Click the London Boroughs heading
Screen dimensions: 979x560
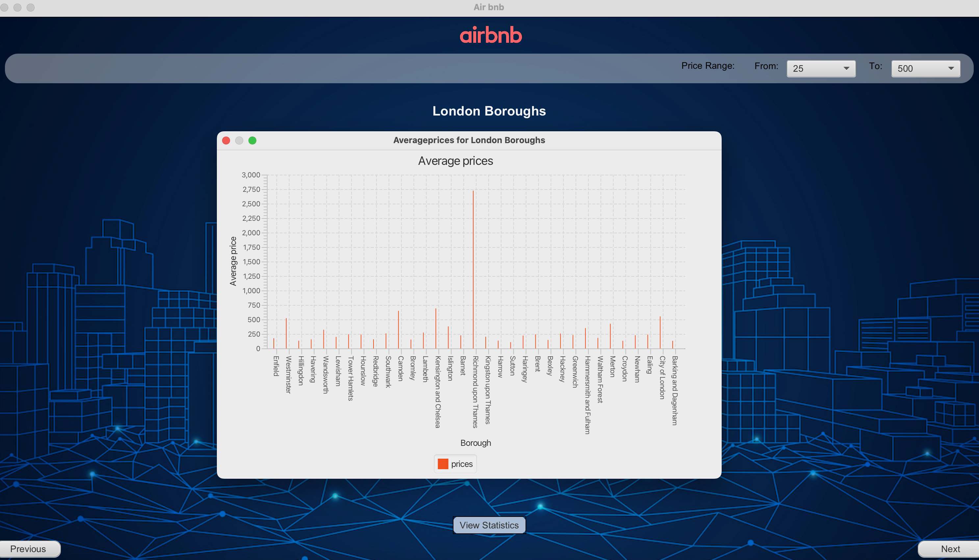[x=489, y=111]
